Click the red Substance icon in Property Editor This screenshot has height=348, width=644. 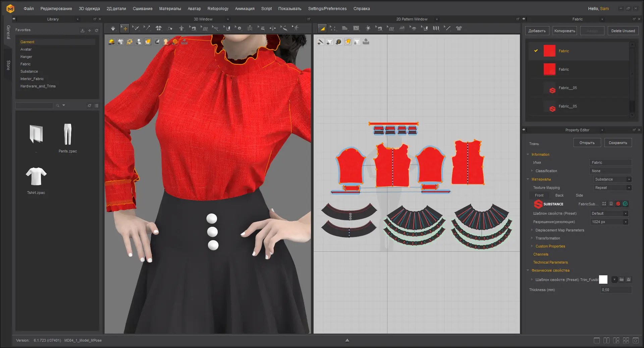(618, 204)
